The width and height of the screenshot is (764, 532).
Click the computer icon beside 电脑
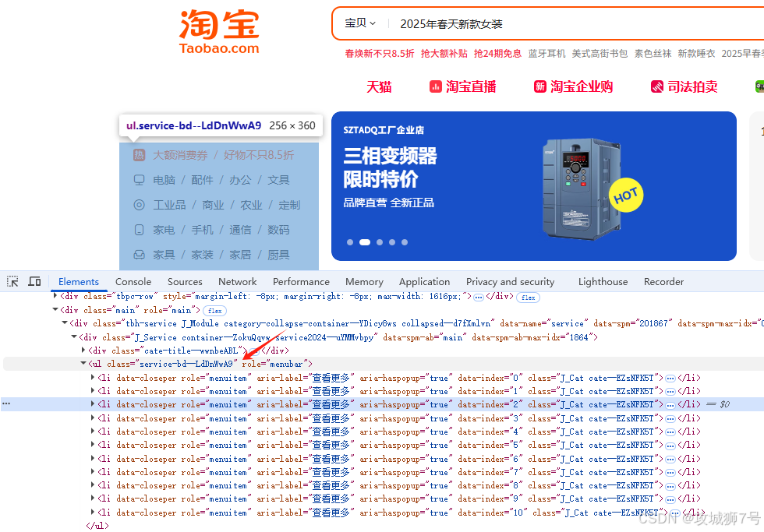[x=140, y=180]
